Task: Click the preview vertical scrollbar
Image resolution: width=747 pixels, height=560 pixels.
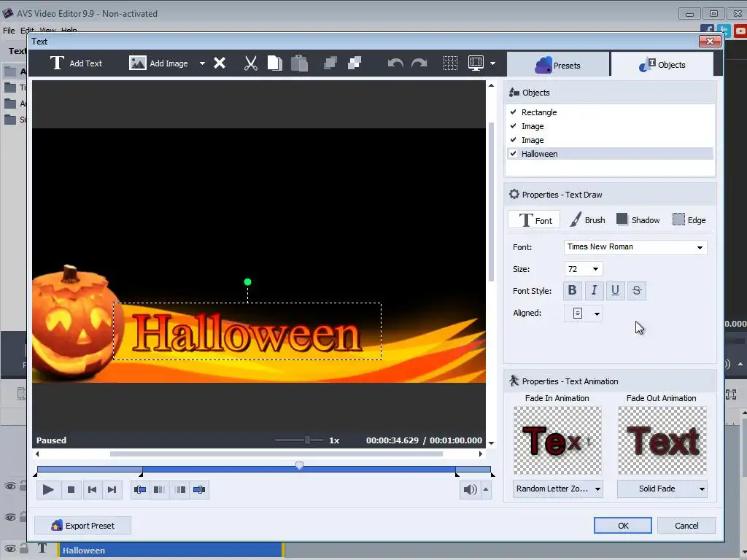Action: click(491, 203)
